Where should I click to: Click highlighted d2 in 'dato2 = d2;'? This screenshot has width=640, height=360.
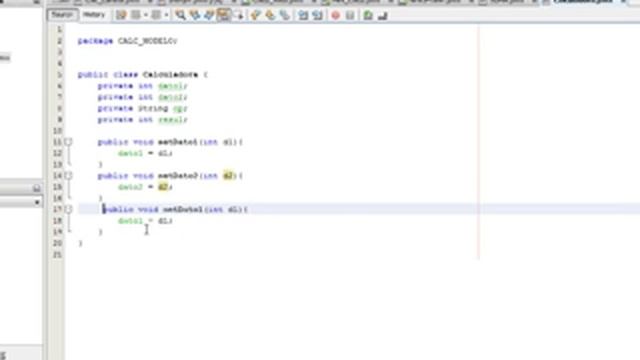[x=163, y=187]
